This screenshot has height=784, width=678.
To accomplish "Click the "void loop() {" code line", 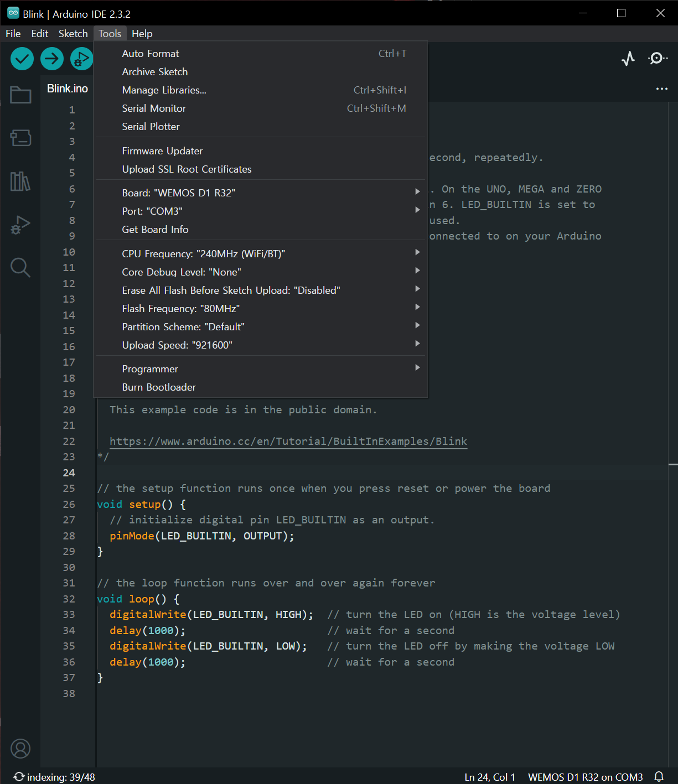I will (x=138, y=599).
